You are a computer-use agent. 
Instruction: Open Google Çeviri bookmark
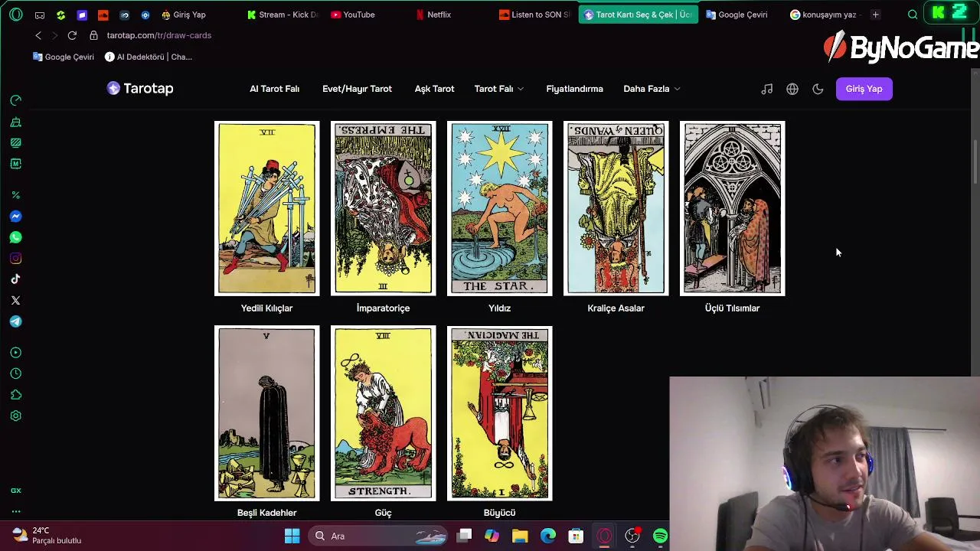pos(64,57)
